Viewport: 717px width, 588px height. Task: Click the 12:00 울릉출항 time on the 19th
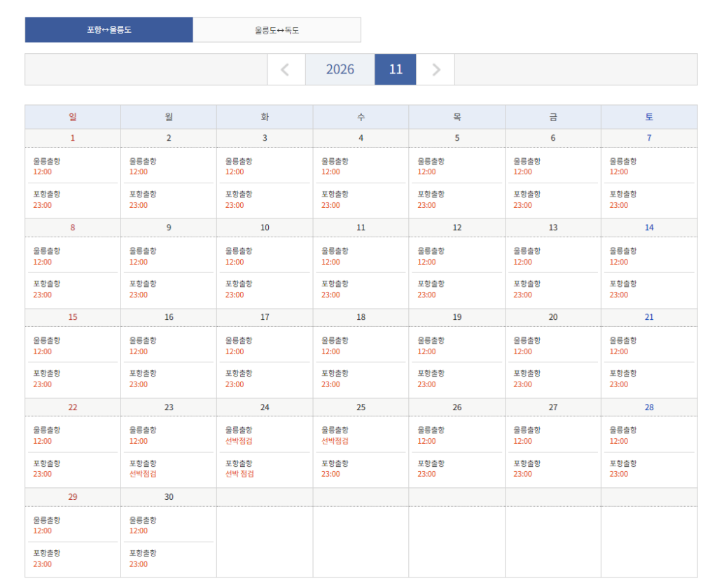426,351
